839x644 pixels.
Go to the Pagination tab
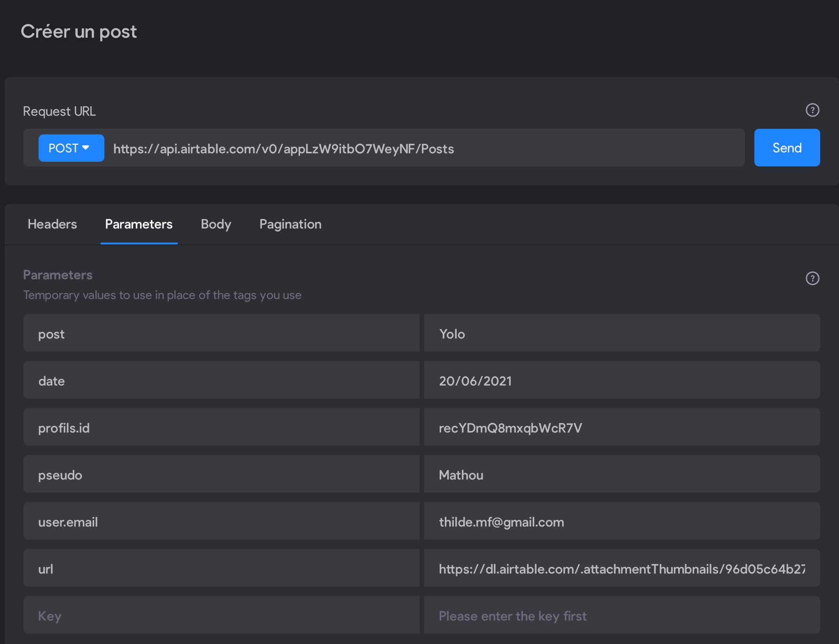290,224
